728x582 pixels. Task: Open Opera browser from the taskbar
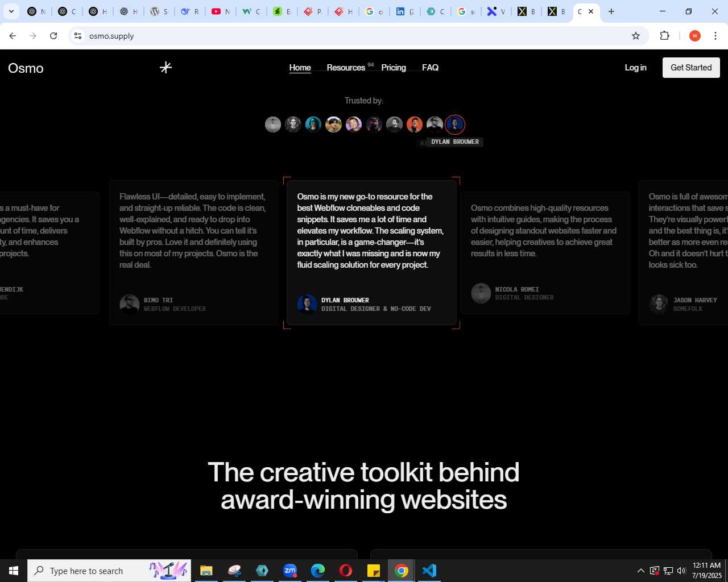click(x=346, y=571)
